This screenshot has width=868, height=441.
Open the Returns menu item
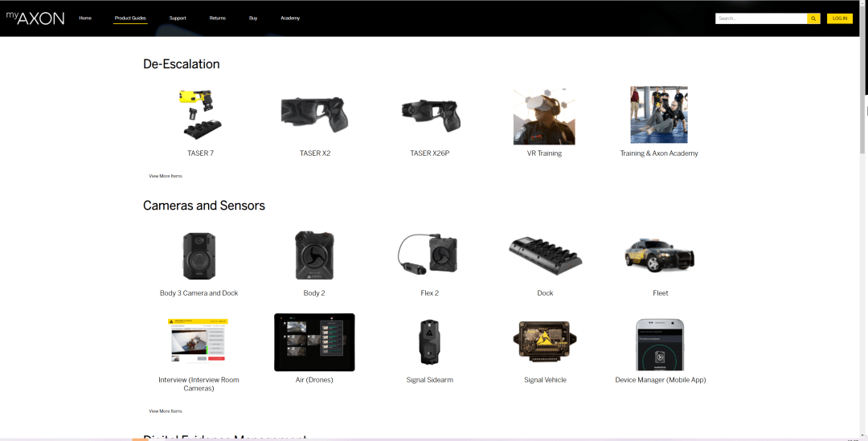tap(218, 18)
